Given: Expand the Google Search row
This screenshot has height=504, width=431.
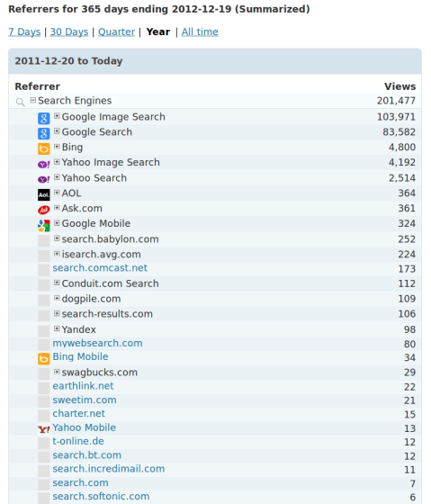Looking at the screenshot, I should [x=57, y=131].
